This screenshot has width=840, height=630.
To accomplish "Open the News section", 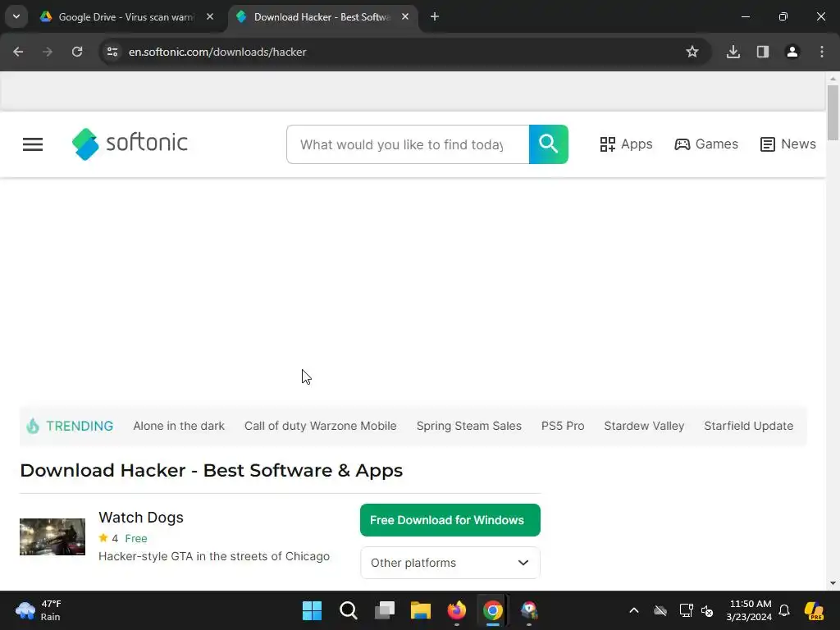I will (787, 144).
